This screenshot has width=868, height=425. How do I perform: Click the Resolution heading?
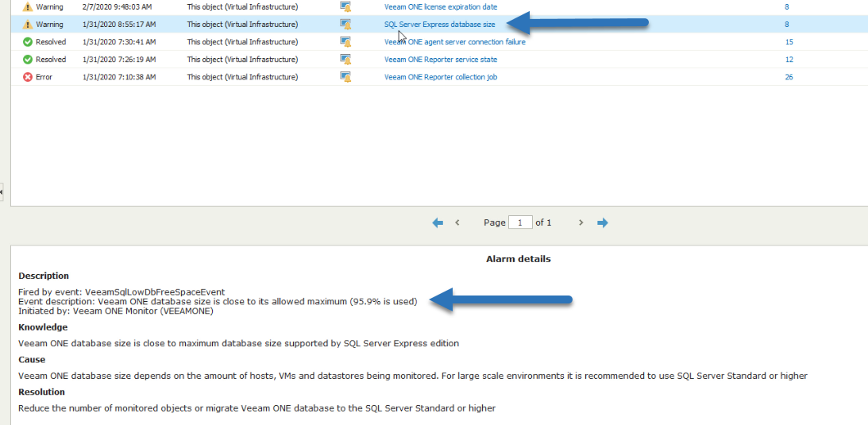click(x=41, y=392)
